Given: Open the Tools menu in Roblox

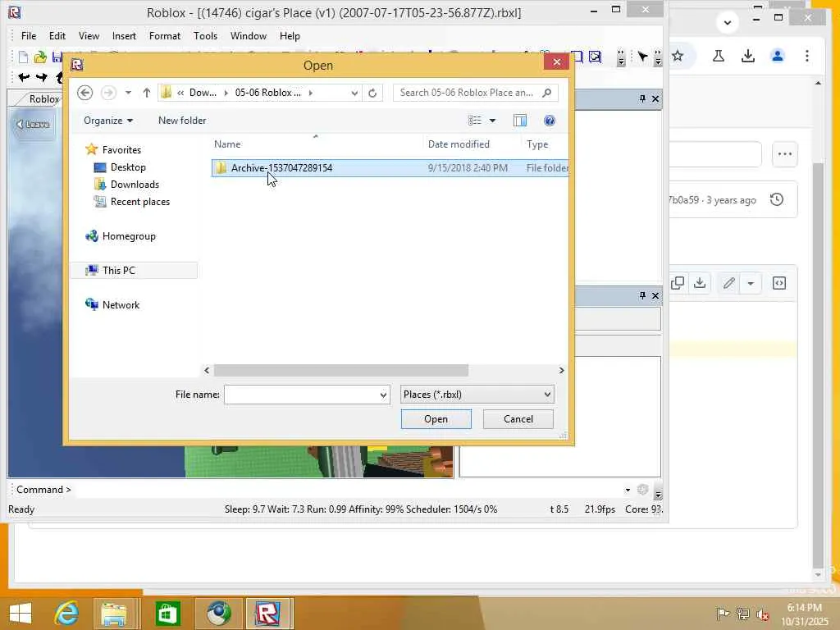Looking at the screenshot, I should click(x=205, y=36).
